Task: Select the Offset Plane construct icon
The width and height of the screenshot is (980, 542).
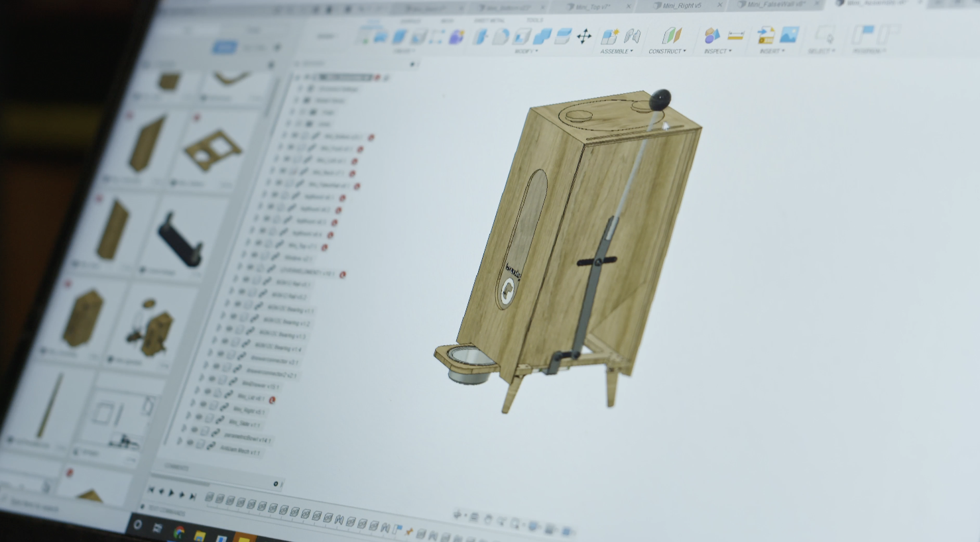Action: pos(672,35)
